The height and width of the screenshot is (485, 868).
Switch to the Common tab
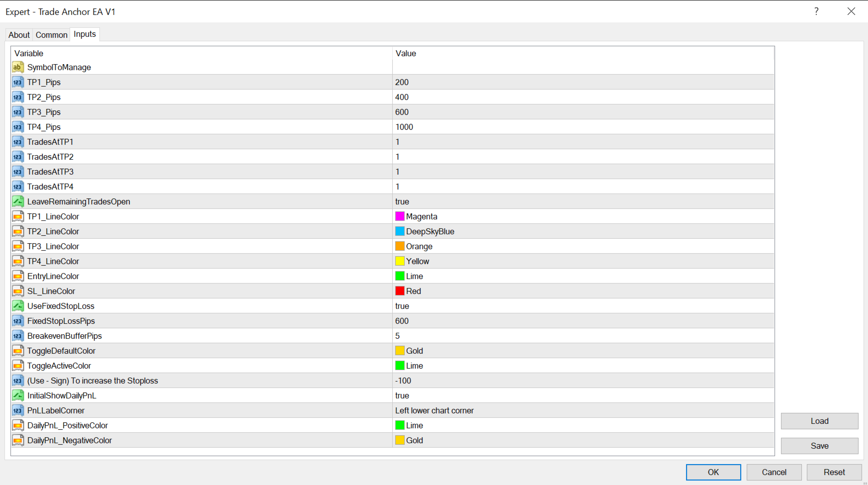[x=51, y=35]
